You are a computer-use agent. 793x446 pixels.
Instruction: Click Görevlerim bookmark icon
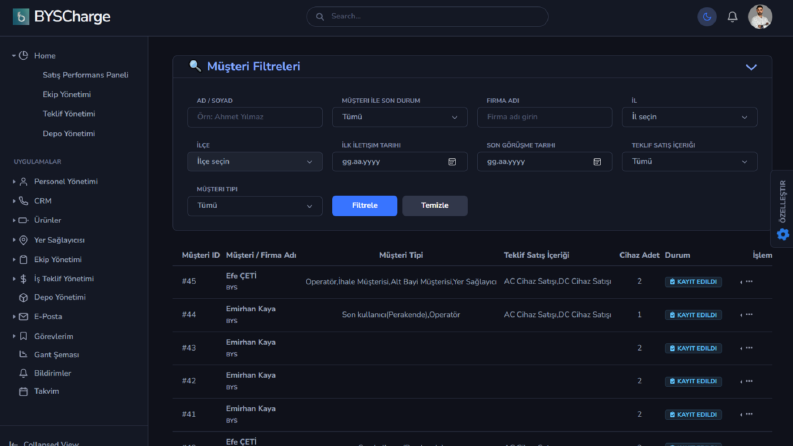[x=23, y=336]
